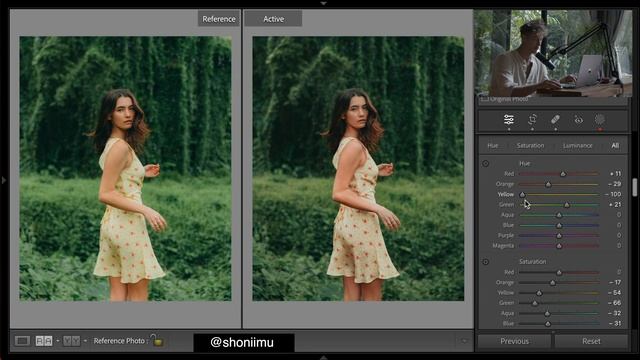Click the 'Reference Photo :' label
This screenshot has width=640, height=360.
(x=120, y=340)
